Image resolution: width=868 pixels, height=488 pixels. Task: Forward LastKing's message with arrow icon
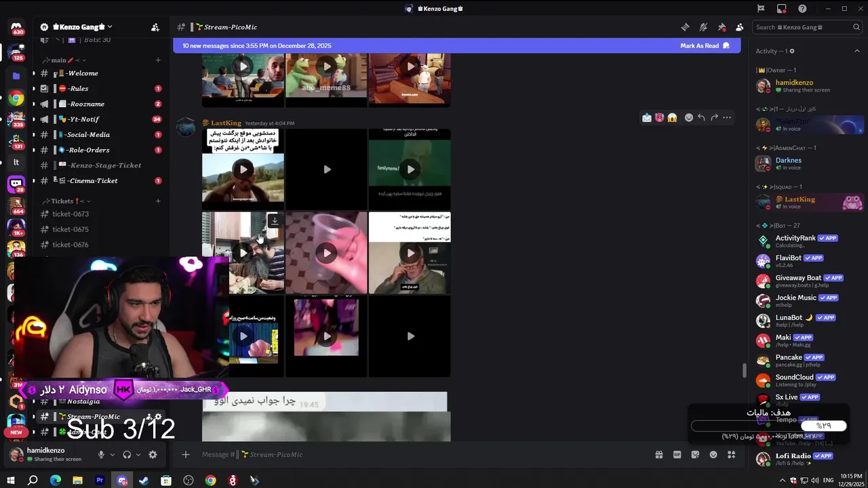[714, 117]
